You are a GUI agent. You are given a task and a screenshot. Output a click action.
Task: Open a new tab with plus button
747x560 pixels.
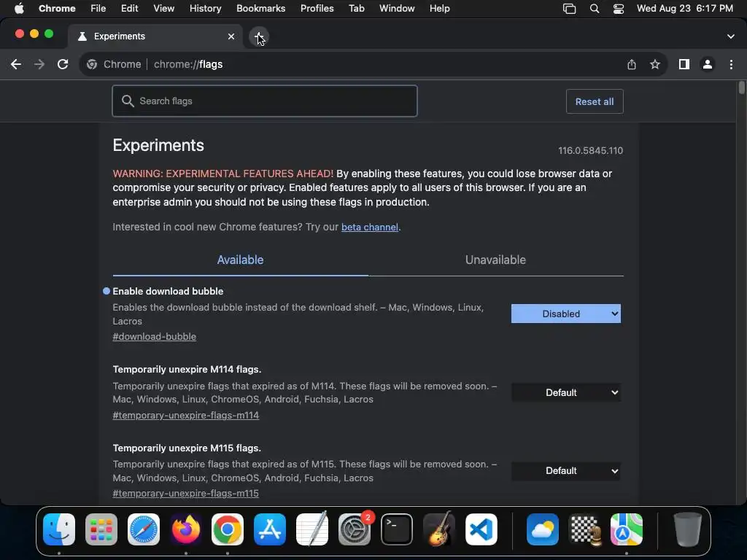tap(259, 36)
